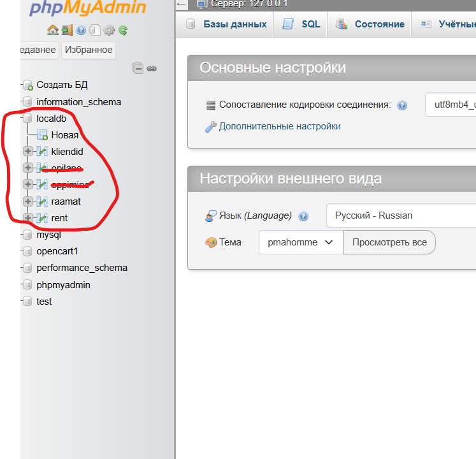Reload navigation panel with green refresh icon

[123, 30]
